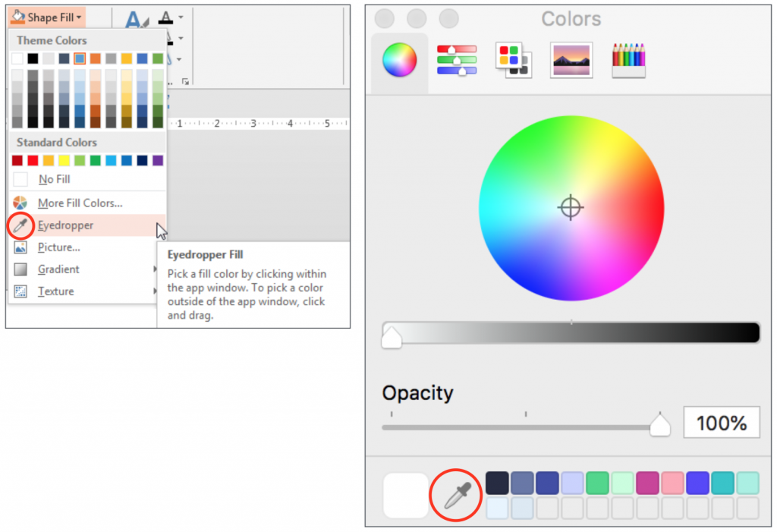The width and height of the screenshot is (777, 532).
Task: Click the Opacity slider handle
Action: pos(659,424)
